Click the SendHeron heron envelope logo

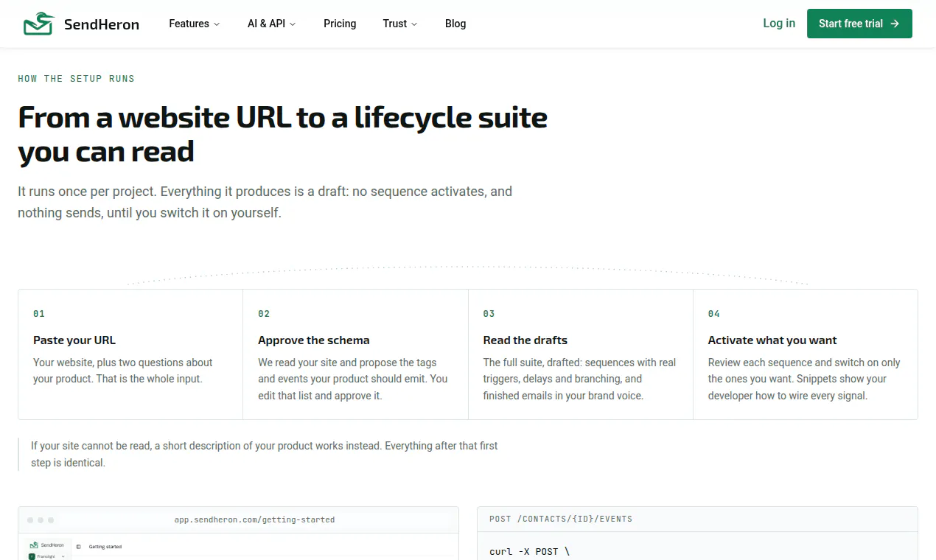39,24
